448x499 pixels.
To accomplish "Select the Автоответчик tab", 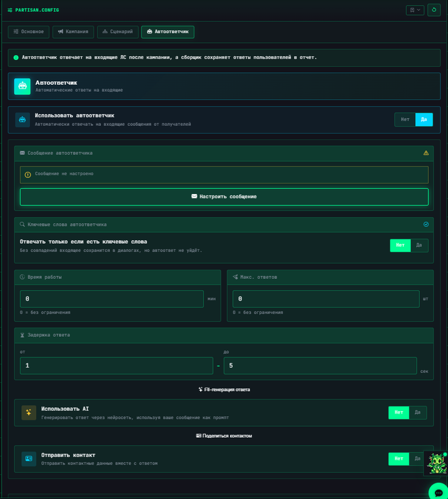I will coord(168,32).
